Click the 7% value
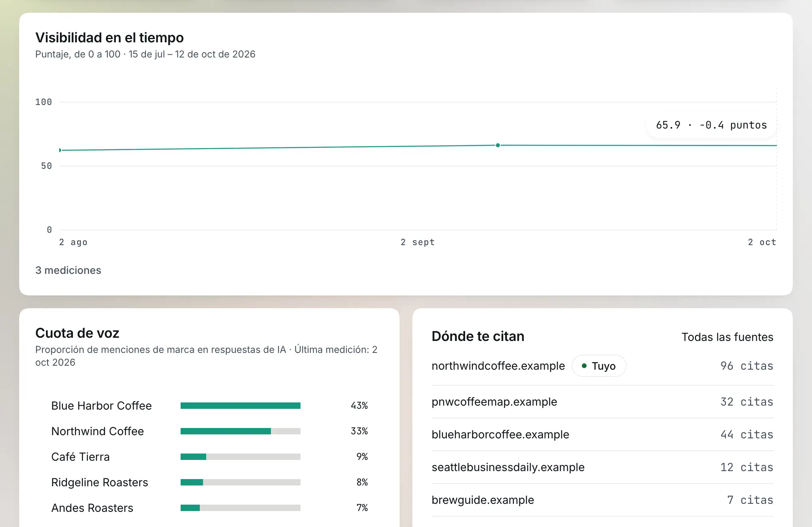 click(x=362, y=508)
